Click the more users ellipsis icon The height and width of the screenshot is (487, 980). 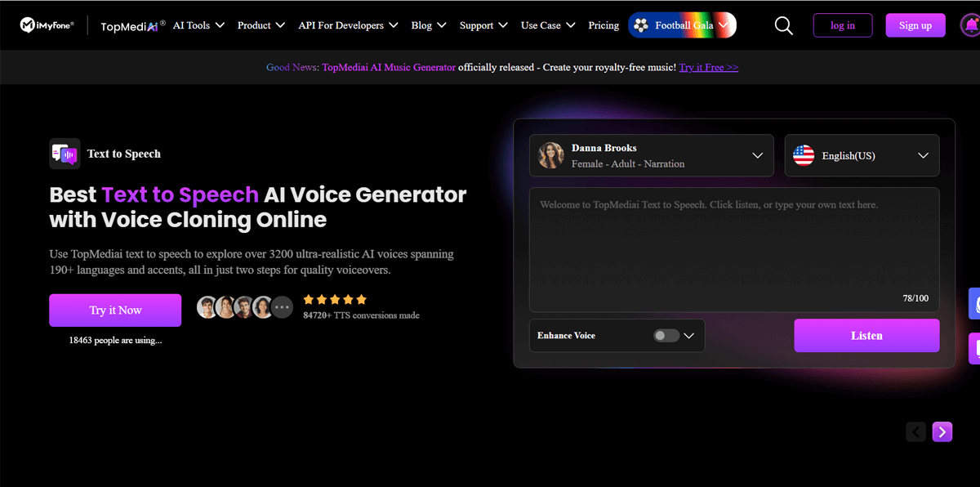pos(282,307)
